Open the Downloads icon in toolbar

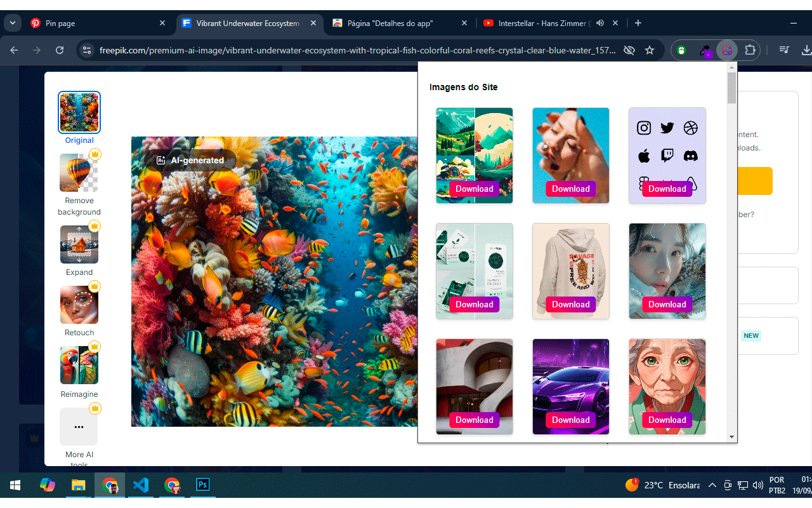click(x=805, y=50)
